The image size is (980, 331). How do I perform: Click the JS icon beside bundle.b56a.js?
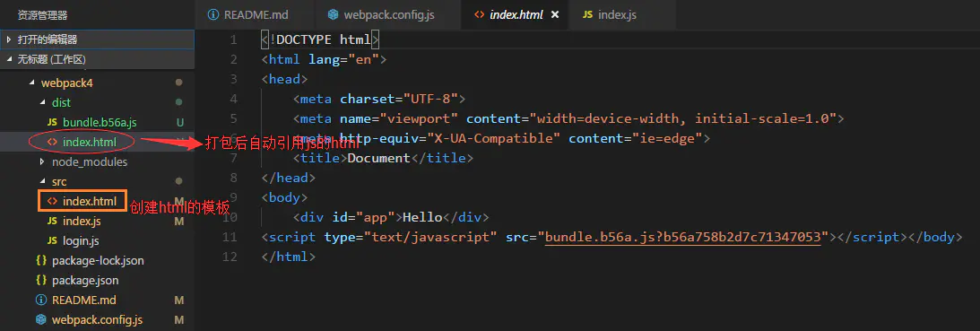53,122
